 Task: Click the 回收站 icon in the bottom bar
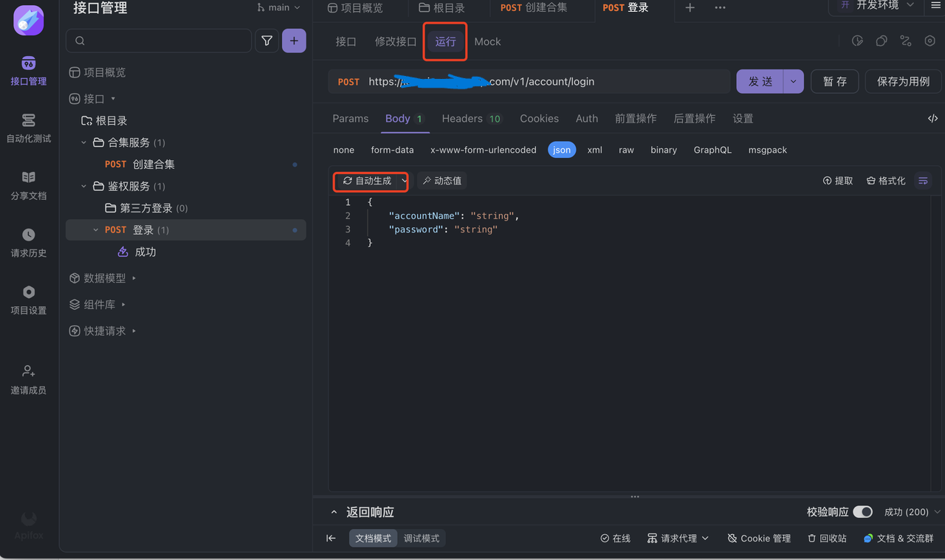point(826,538)
